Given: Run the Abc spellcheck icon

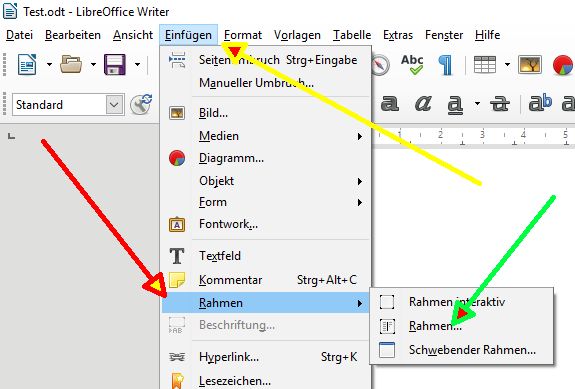Looking at the screenshot, I should [x=412, y=65].
